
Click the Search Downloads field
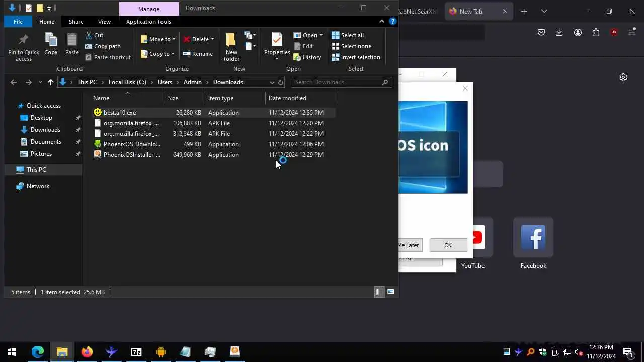pyautogui.click(x=341, y=82)
